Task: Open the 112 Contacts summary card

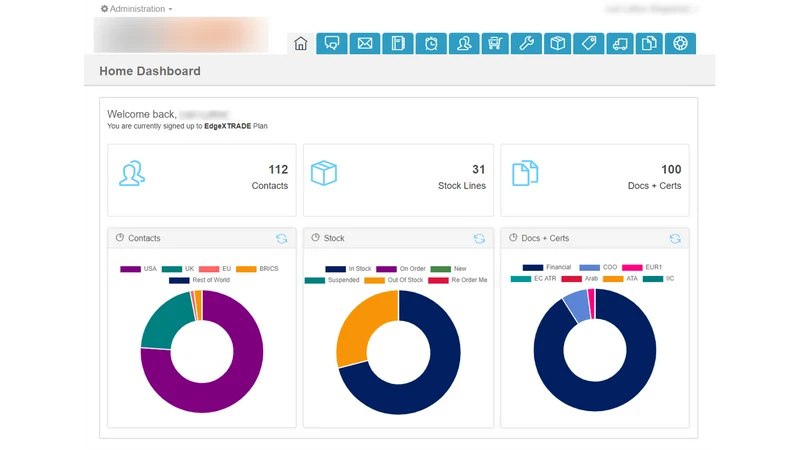Action: click(202, 180)
